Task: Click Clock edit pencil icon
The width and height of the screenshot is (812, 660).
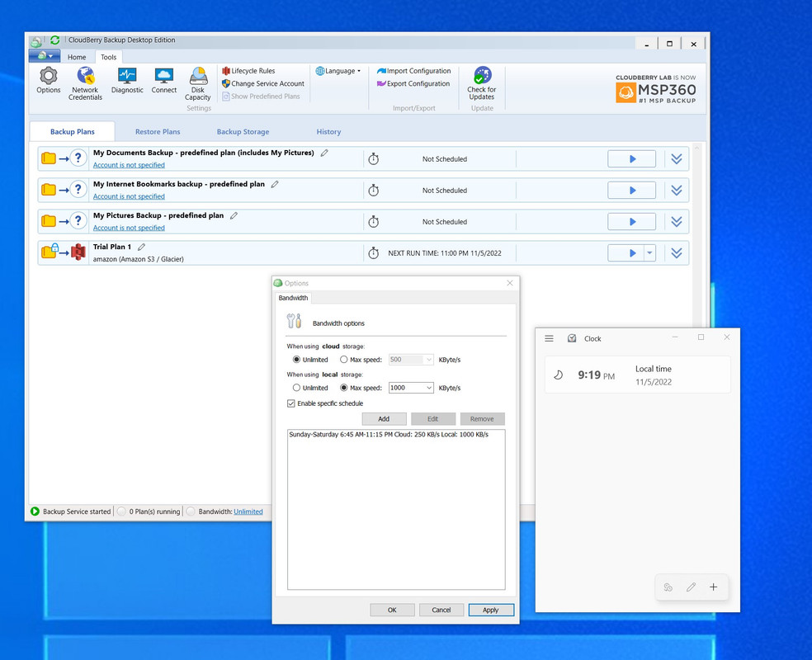Action: pos(691,587)
